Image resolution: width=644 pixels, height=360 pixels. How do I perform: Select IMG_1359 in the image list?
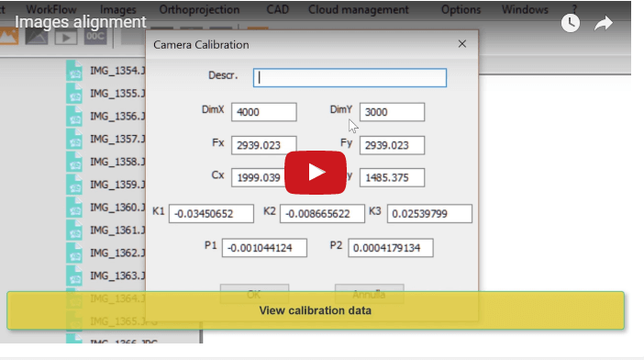click(105, 185)
